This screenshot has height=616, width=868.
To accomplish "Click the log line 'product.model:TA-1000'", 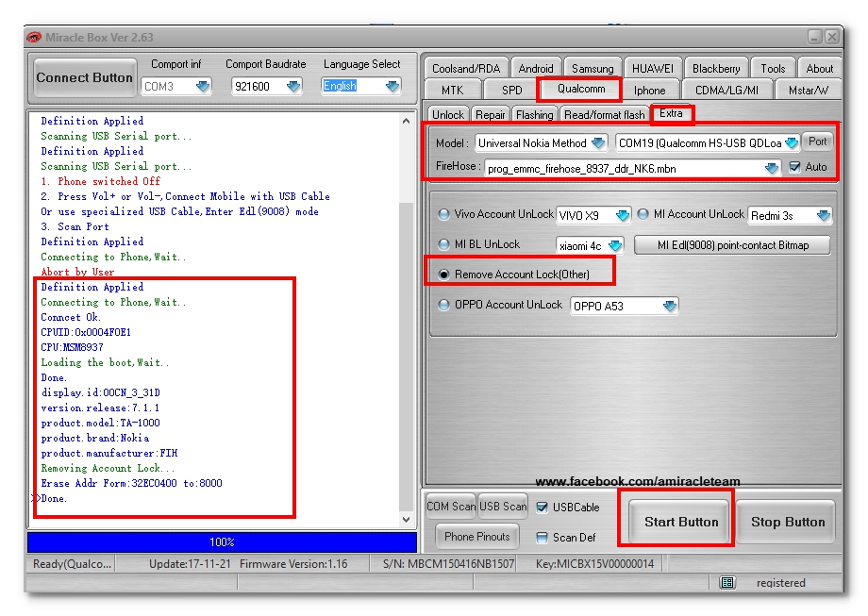I will 100,423.
